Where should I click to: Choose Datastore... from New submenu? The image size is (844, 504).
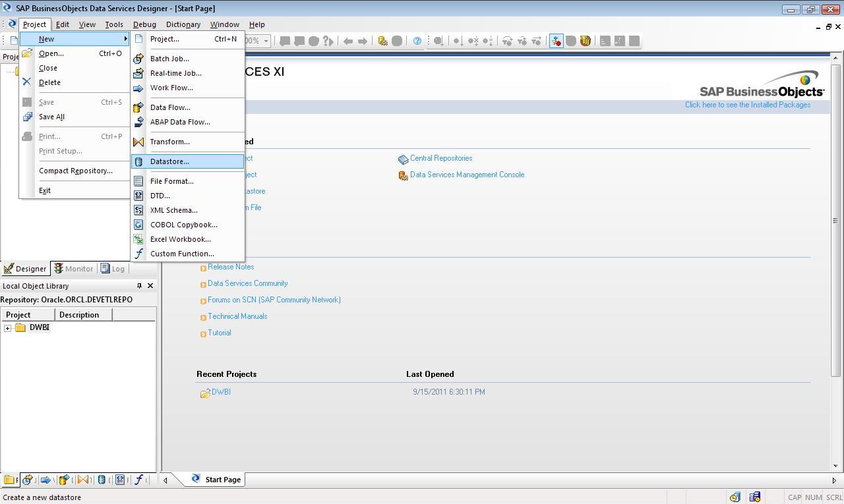(188, 161)
